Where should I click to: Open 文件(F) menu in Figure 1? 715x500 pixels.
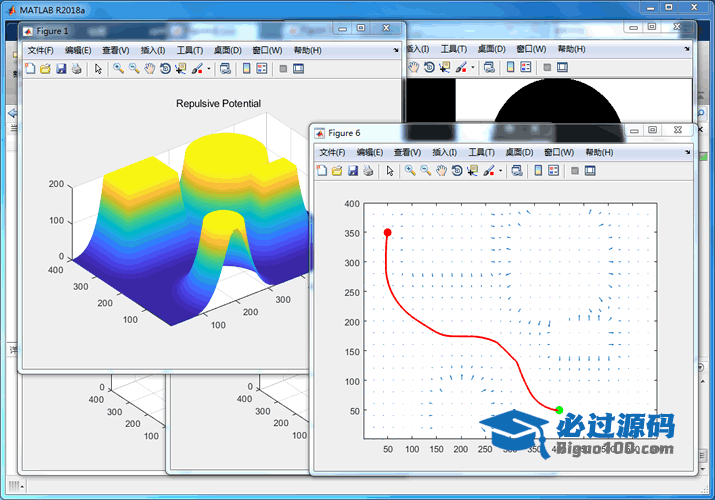41,50
